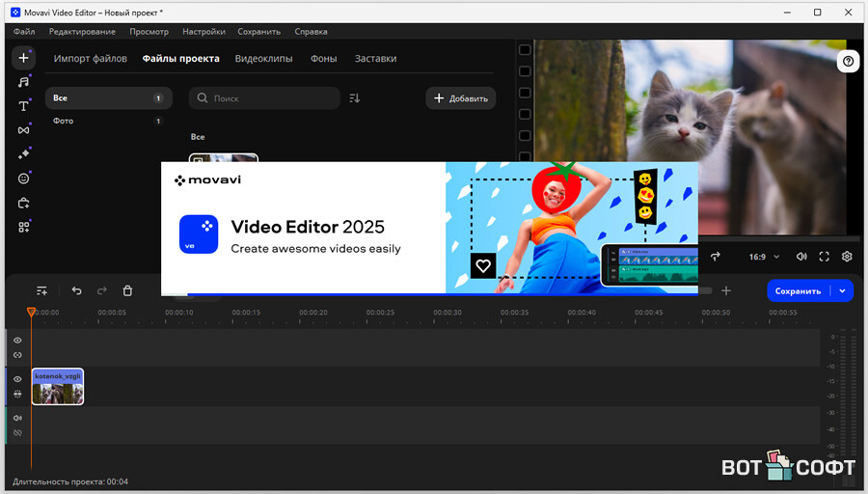Toggle link on the audio track
This screenshot has height=494, width=868.
click(17, 433)
